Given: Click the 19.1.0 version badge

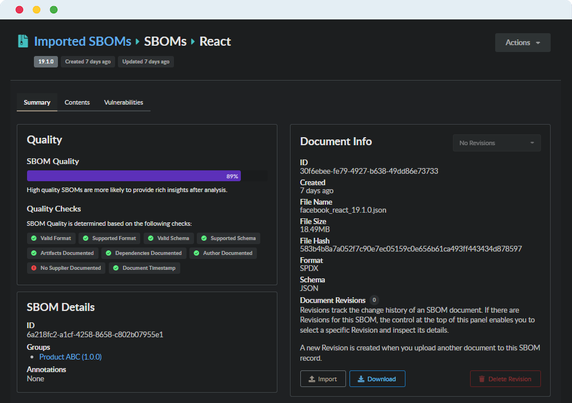Looking at the screenshot, I should (x=46, y=62).
